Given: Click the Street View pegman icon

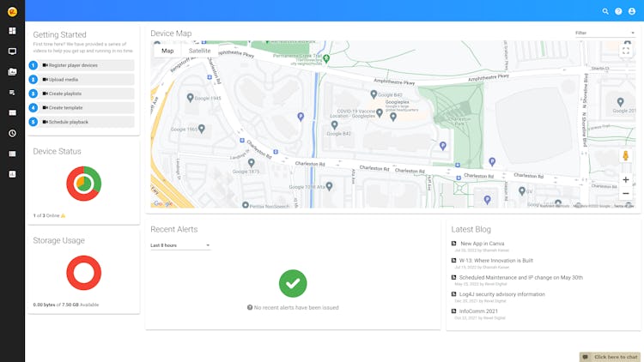Looking at the screenshot, I should click(x=625, y=155).
